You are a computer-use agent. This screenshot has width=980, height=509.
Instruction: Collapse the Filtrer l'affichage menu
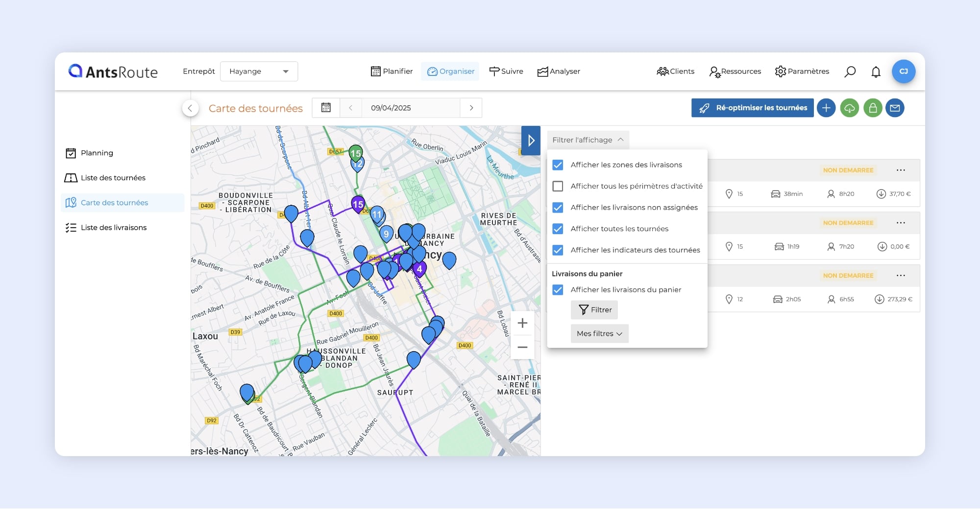(x=588, y=140)
